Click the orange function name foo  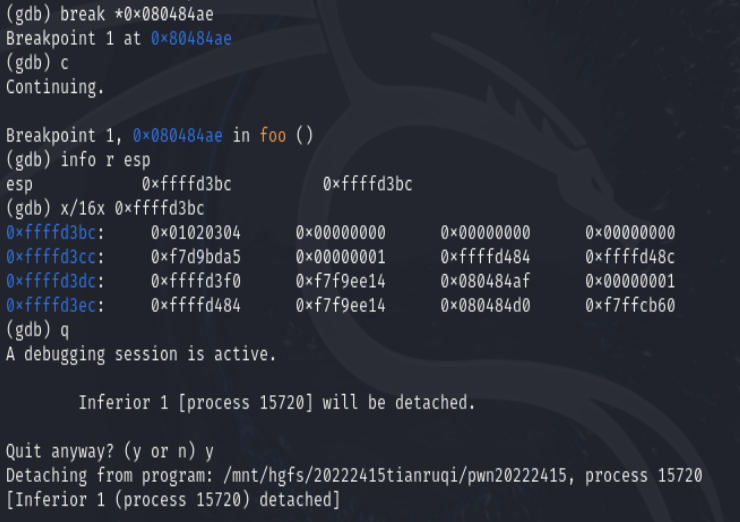(273, 136)
